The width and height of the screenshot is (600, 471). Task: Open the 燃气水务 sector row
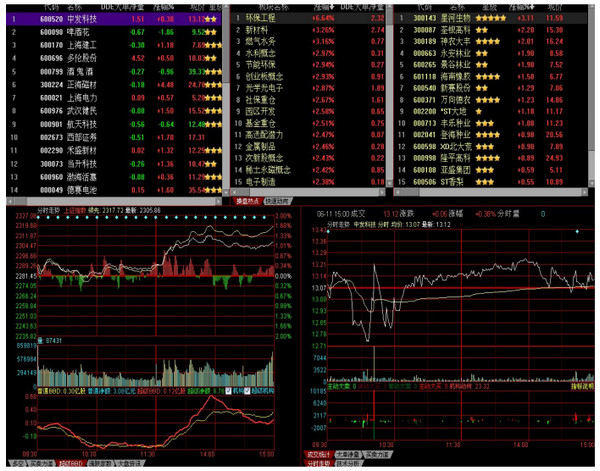309,41
